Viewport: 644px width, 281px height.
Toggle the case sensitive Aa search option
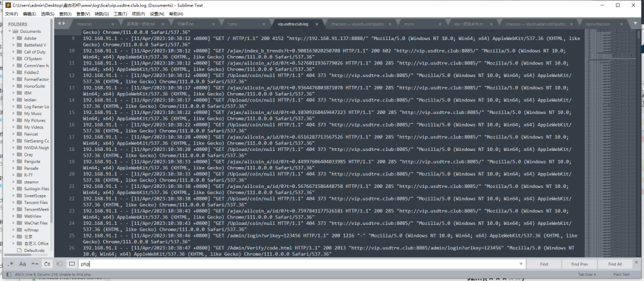[23, 264]
